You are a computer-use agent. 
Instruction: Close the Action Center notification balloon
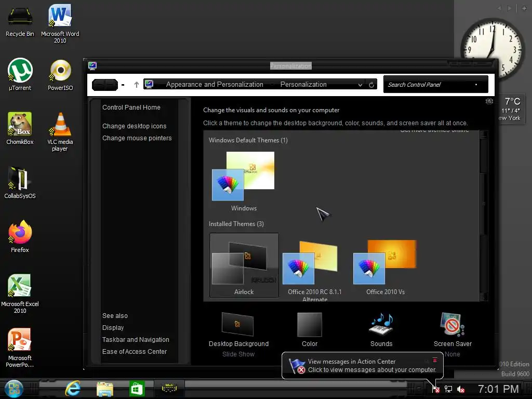(x=435, y=360)
